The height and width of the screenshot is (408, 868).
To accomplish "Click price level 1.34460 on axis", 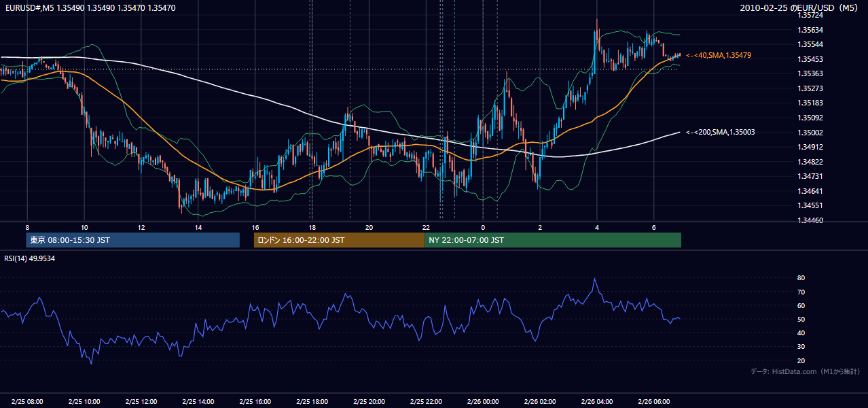I will pos(810,220).
